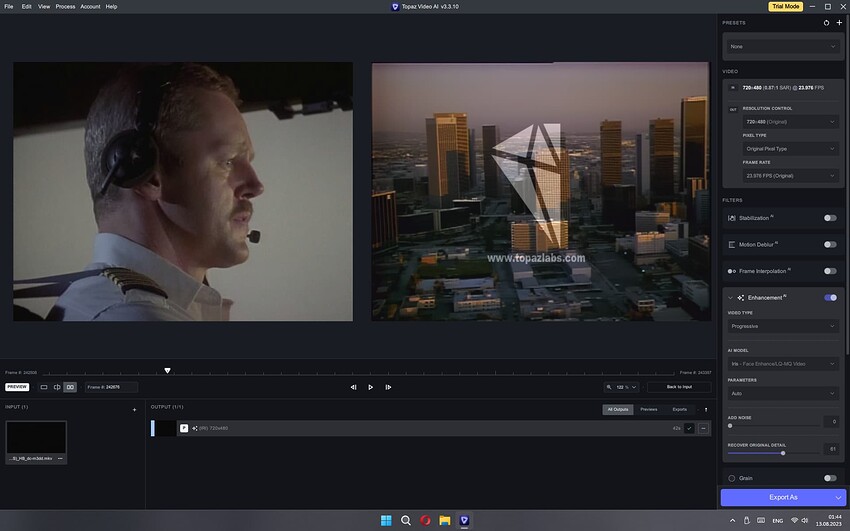Open the Resolution Control dropdown
850x531 pixels.
790,122
